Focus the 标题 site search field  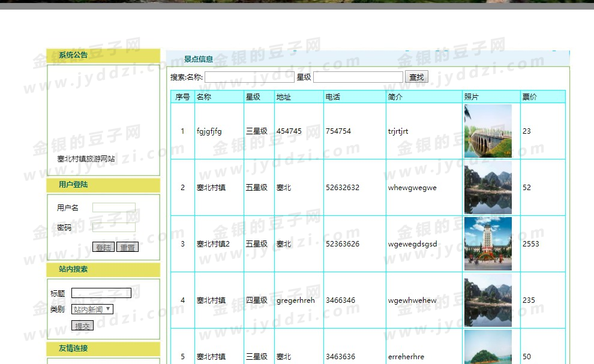point(101,293)
